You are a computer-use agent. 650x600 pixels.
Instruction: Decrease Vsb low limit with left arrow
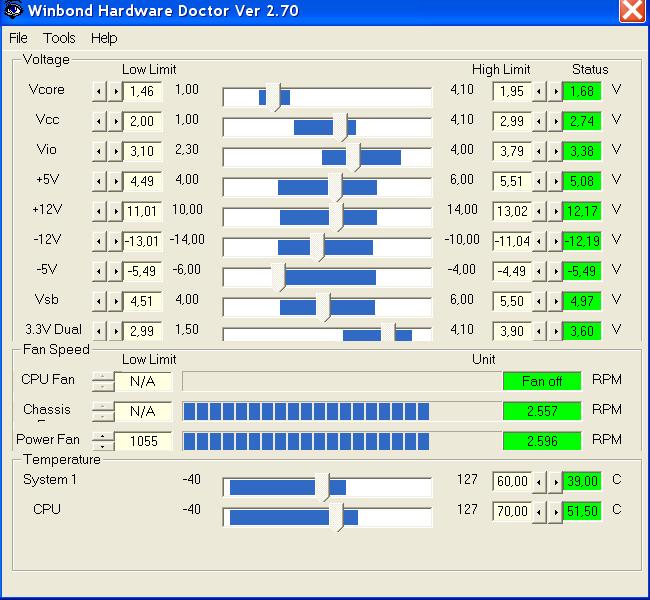[x=99, y=301]
